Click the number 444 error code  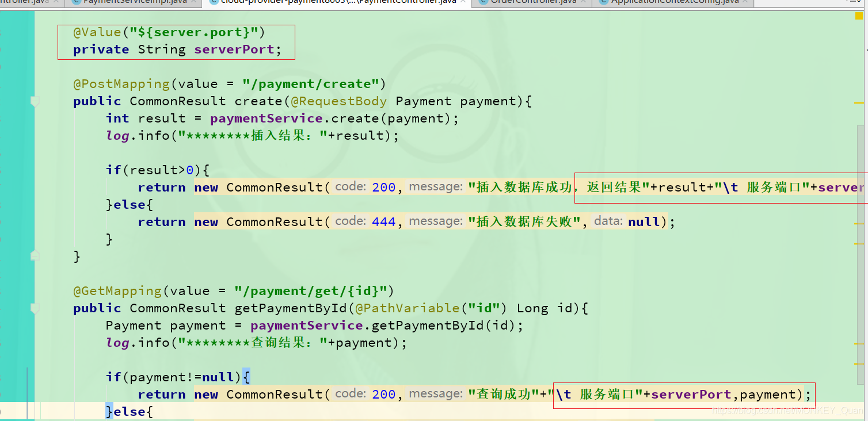384,222
